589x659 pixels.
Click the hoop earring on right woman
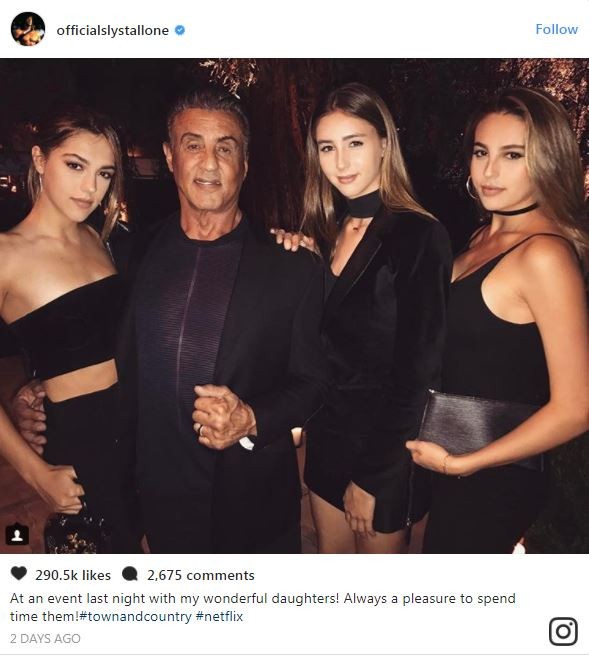point(471,188)
